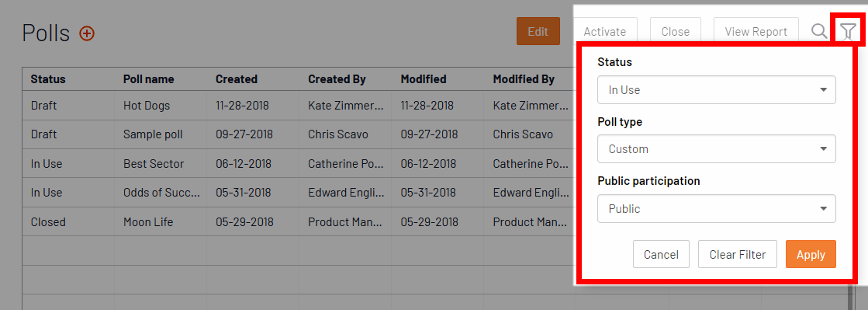Sort by the Poll name column header
868x310 pixels.
(x=148, y=79)
